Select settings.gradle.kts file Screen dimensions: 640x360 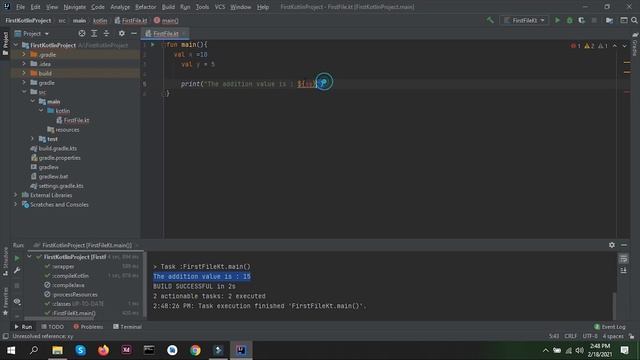(61, 186)
